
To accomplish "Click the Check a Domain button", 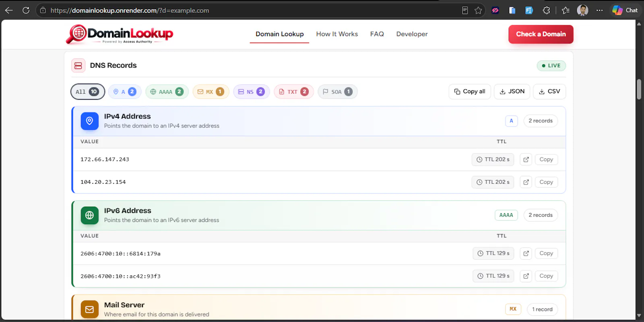I will point(541,34).
